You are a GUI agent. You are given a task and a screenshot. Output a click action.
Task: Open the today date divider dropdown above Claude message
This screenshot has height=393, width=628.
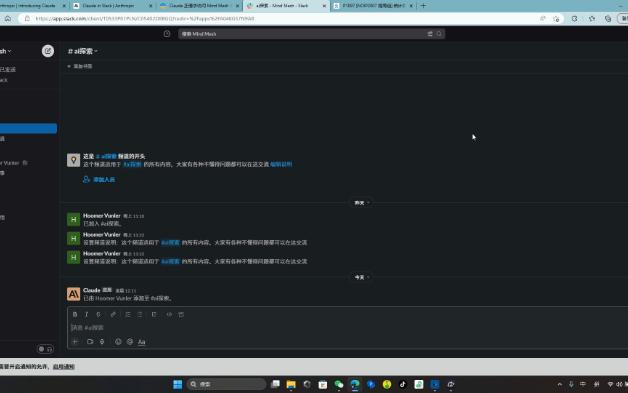point(361,277)
